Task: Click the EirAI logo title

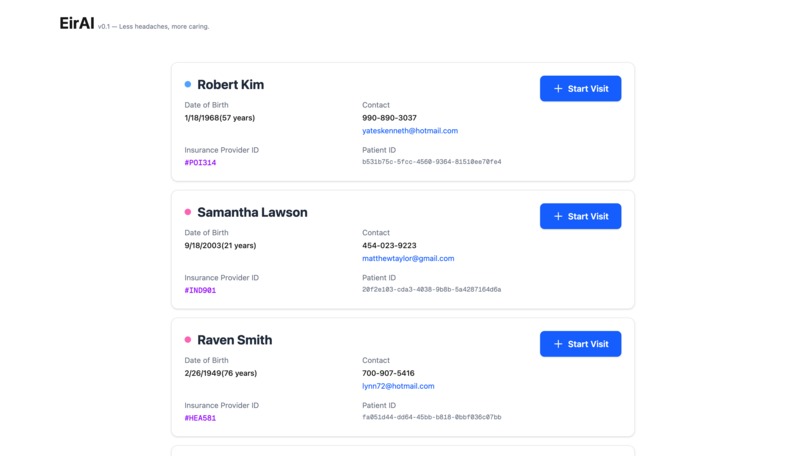Action: (x=76, y=23)
